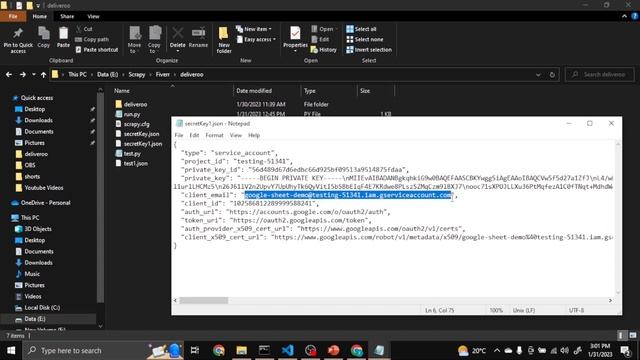The height and width of the screenshot is (360, 640).
Task: Go up one folder level
Action: 43,75
